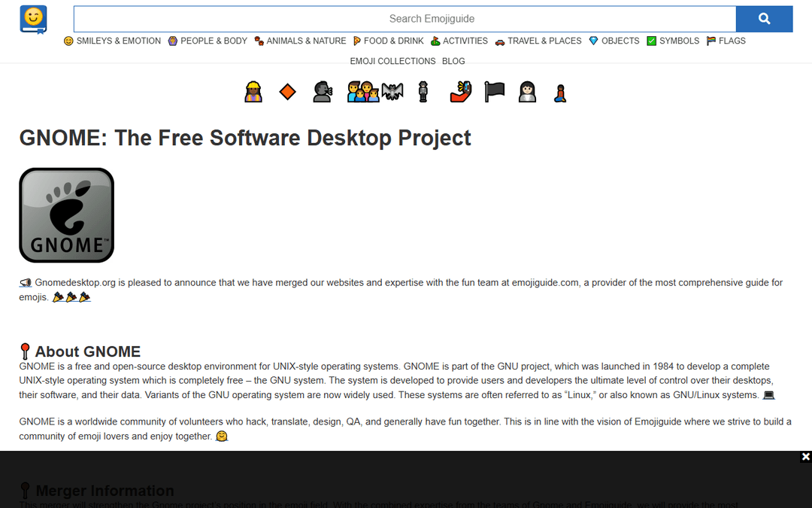812x508 pixels.
Task: Click the 'About GNOME' heading text
Action: [87, 351]
